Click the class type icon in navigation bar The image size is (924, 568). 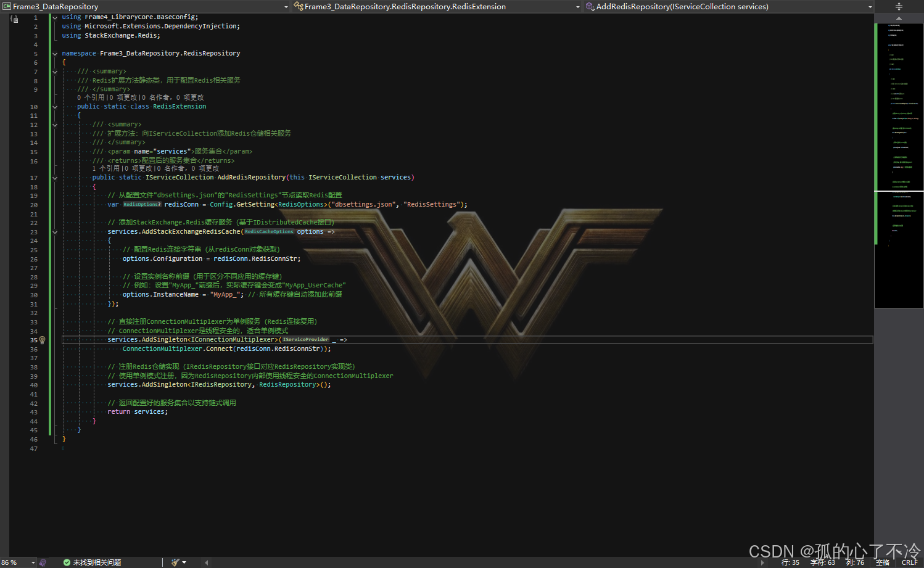[x=299, y=7]
